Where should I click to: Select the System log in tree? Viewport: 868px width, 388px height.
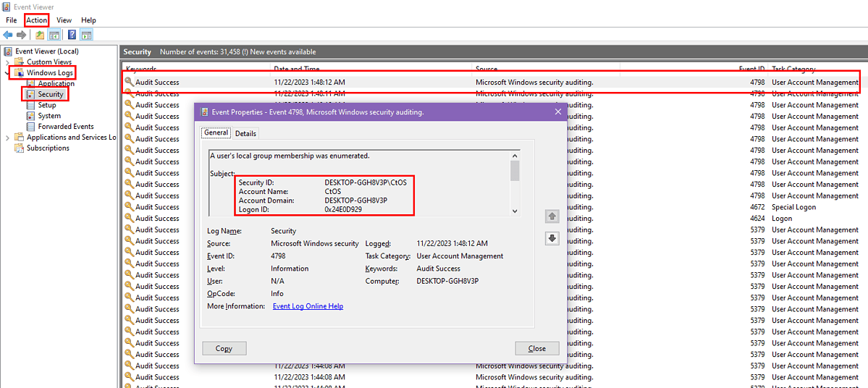pos(49,116)
